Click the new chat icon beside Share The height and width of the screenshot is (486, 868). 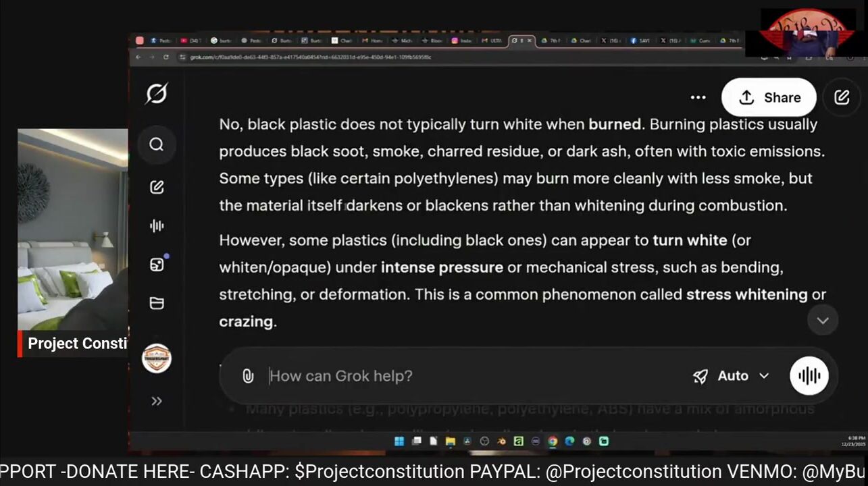click(x=842, y=97)
